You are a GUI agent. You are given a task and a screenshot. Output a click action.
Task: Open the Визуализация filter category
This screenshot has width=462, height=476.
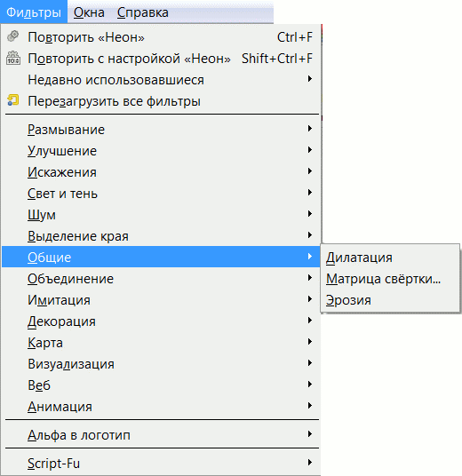[161, 364]
